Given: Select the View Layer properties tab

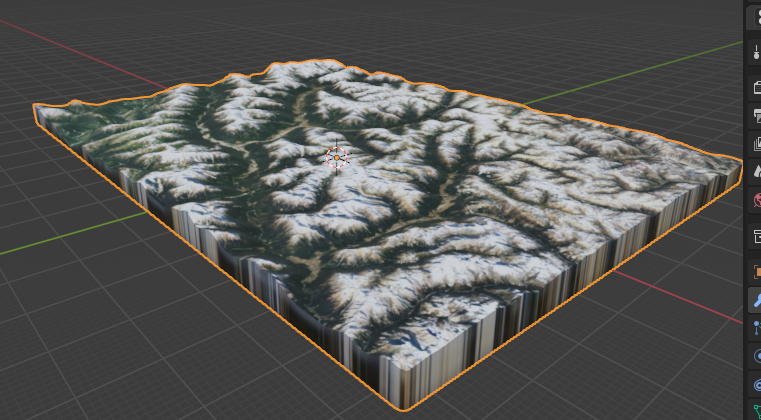Looking at the screenshot, I should click(x=755, y=144).
